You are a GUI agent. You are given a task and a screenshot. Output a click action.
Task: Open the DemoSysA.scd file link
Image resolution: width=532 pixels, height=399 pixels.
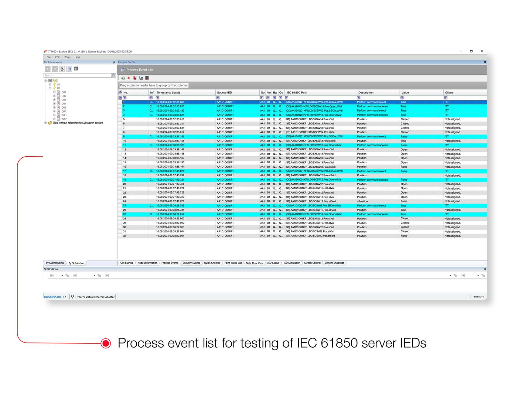(x=53, y=296)
